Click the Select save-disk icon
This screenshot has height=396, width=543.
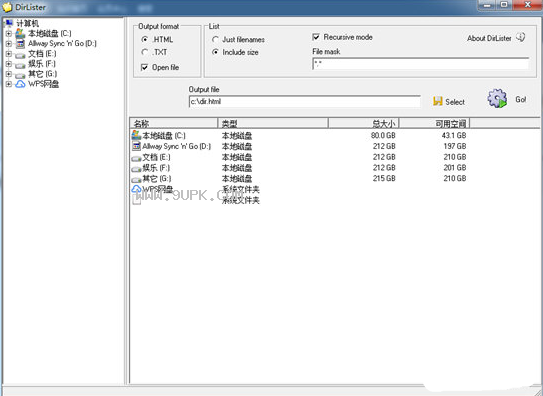438,101
